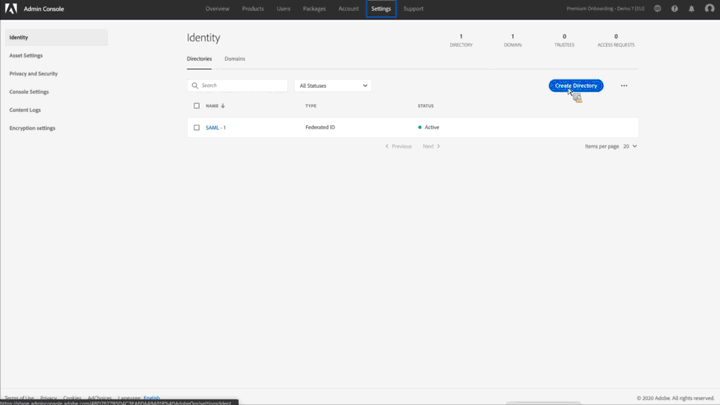720x405 pixels.
Task: Check the SAML - 1 row checkbox
Action: point(197,128)
